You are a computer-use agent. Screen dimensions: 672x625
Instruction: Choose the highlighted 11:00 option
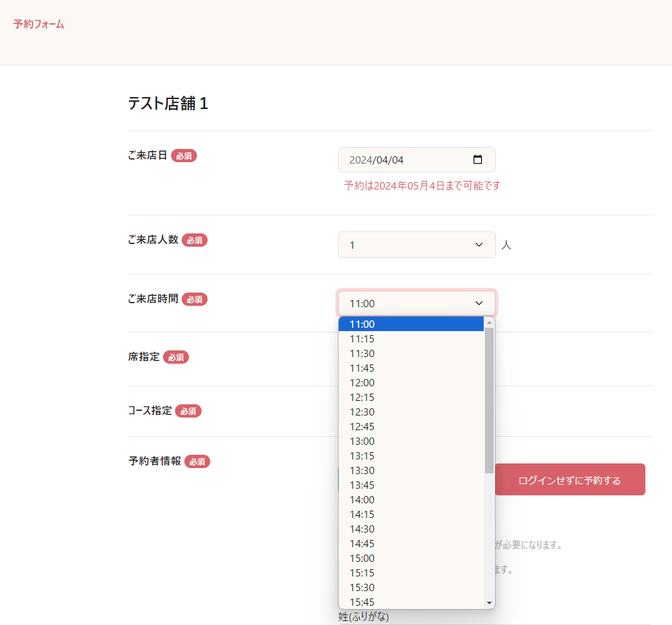(x=362, y=324)
